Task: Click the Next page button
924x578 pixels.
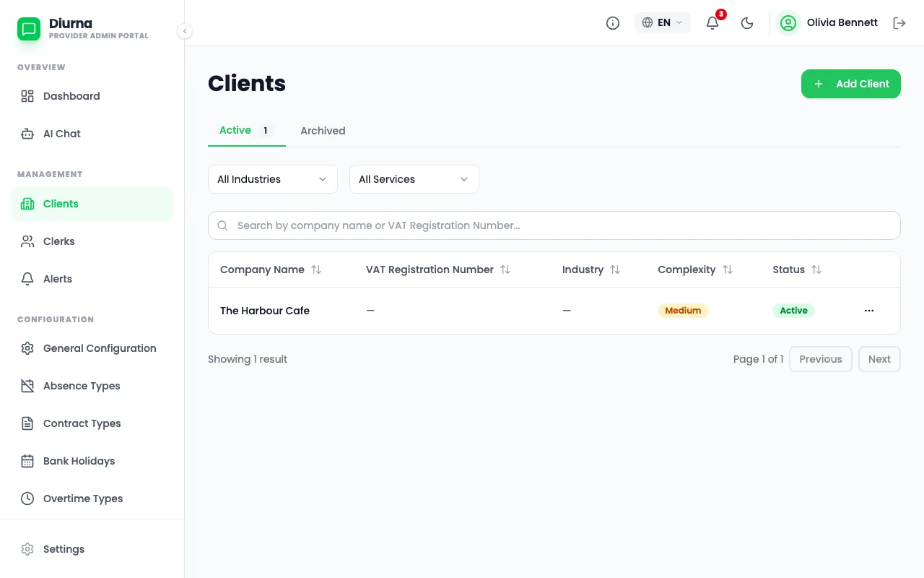Action: point(879,359)
